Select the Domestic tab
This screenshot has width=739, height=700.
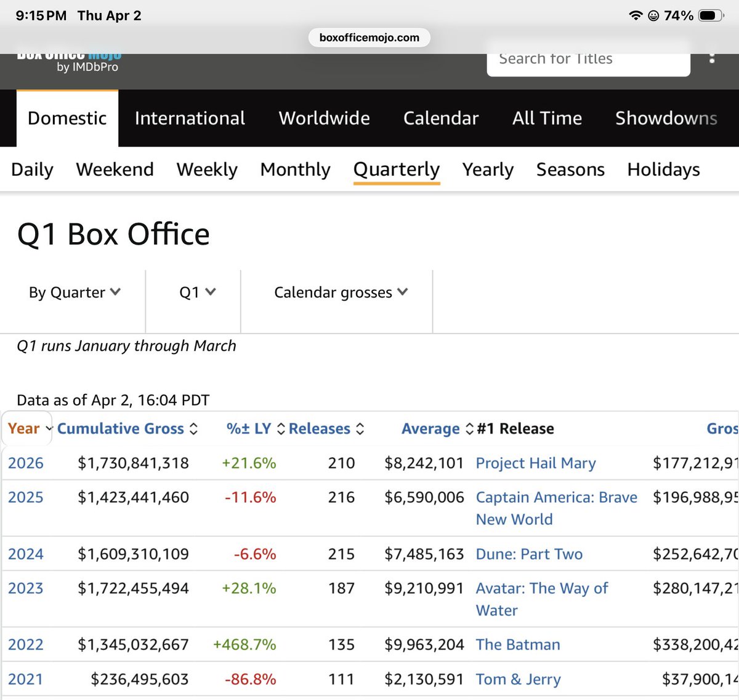pyautogui.click(x=67, y=118)
